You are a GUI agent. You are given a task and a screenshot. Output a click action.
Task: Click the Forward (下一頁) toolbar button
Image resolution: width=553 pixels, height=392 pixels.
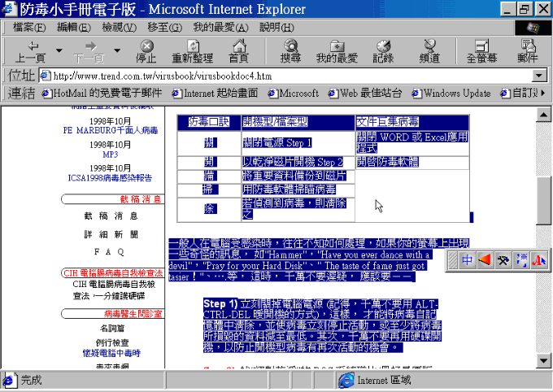click(x=89, y=51)
